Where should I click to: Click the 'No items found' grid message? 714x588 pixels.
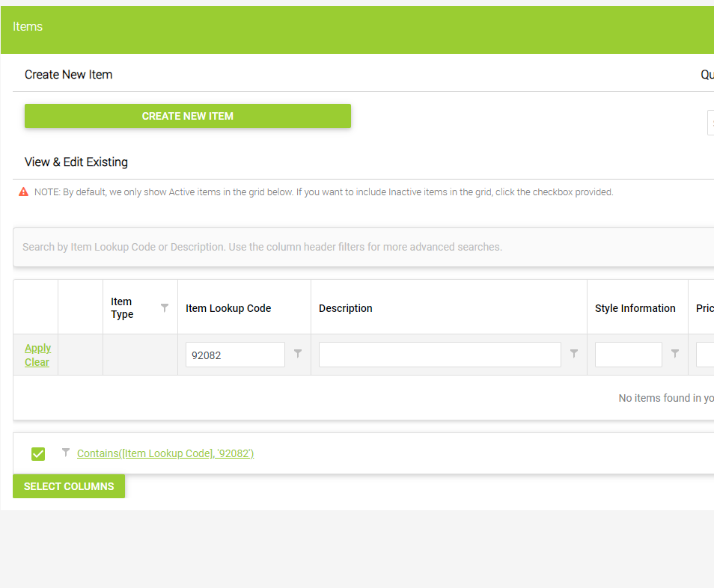666,398
